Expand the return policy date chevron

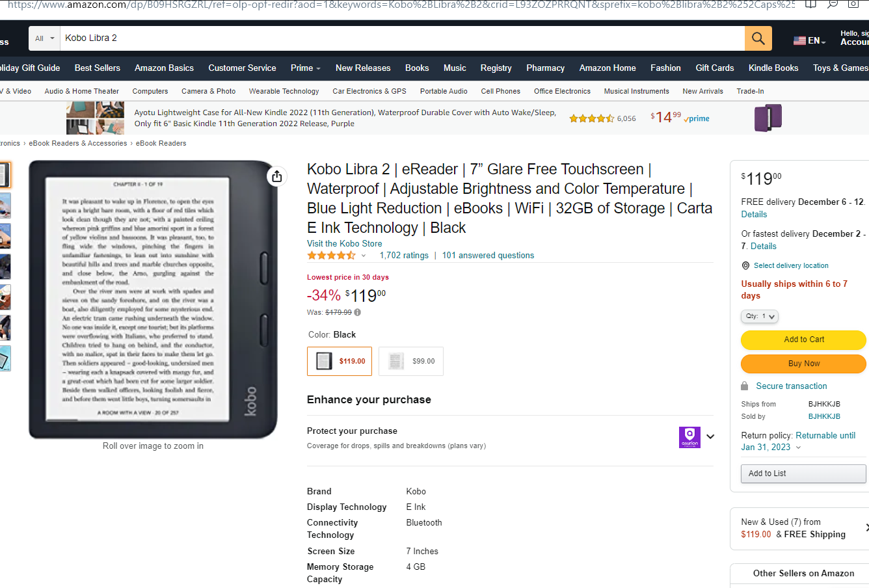pyautogui.click(x=799, y=448)
